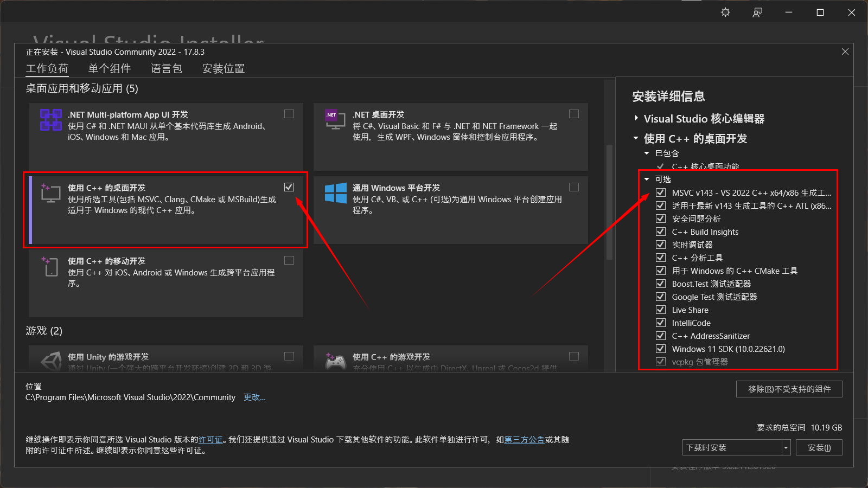Uncheck the 使用 C++ 的桌面开发 workload
868x488 pixels.
(289, 187)
